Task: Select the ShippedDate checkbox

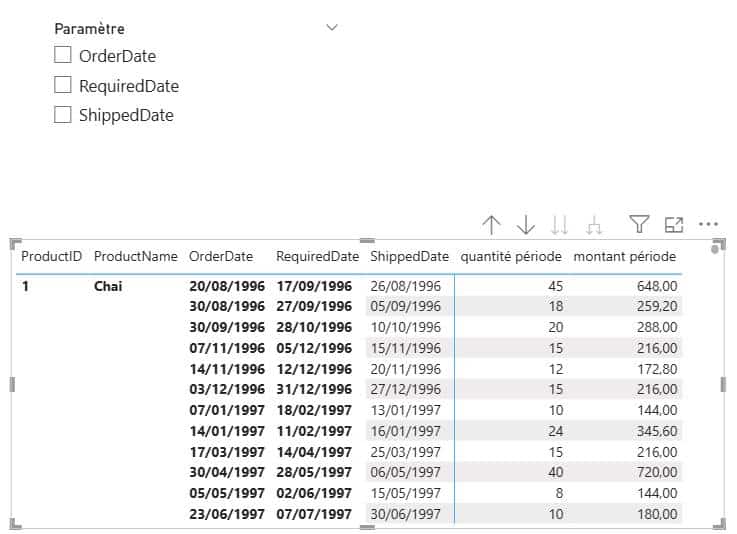Action: pos(63,115)
